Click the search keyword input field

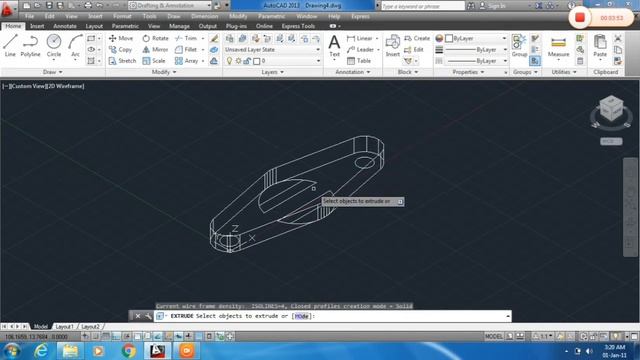tap(422, 6)
